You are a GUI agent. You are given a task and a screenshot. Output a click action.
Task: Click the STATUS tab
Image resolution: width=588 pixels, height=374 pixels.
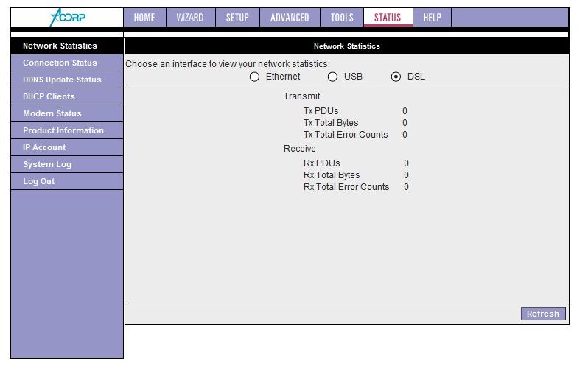388,17
